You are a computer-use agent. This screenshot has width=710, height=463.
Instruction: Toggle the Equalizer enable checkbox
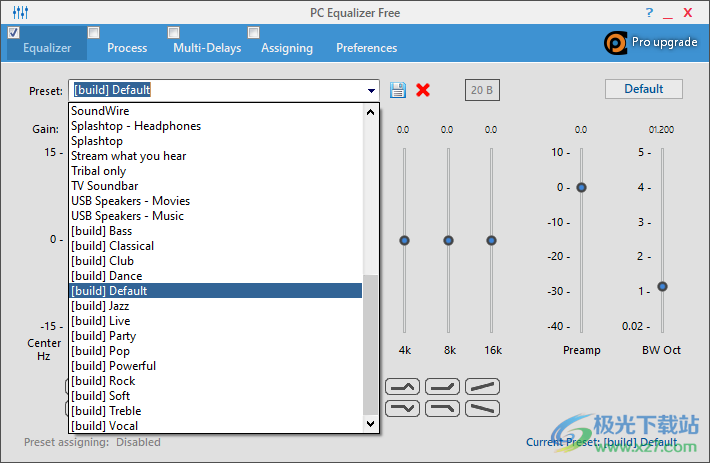point(14,33)
